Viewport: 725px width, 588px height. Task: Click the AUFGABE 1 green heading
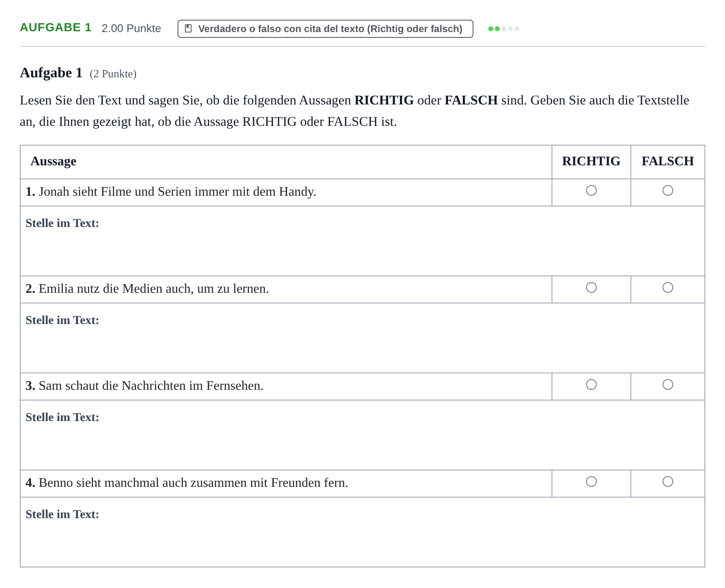pyautogui.click(x=55, y=28)
